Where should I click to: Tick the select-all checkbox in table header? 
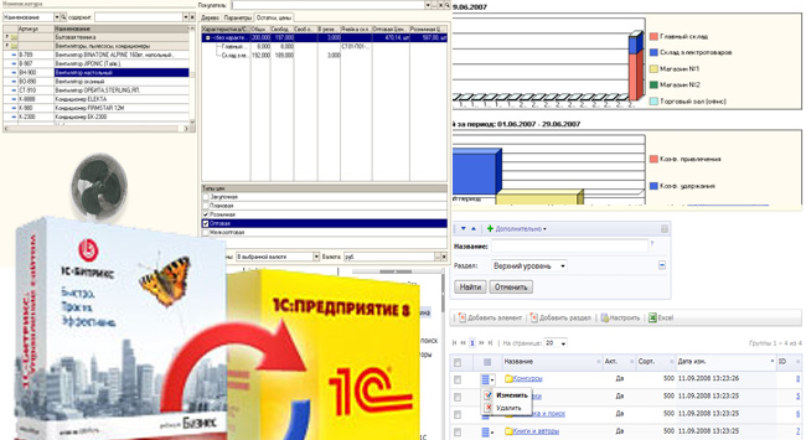(457, 363)
